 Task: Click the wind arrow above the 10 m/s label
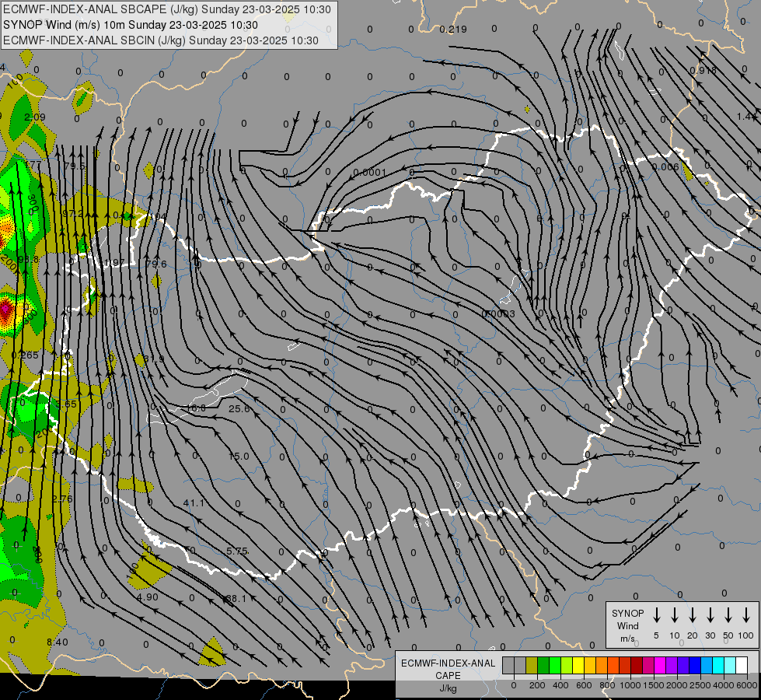(x=675, y=615)
